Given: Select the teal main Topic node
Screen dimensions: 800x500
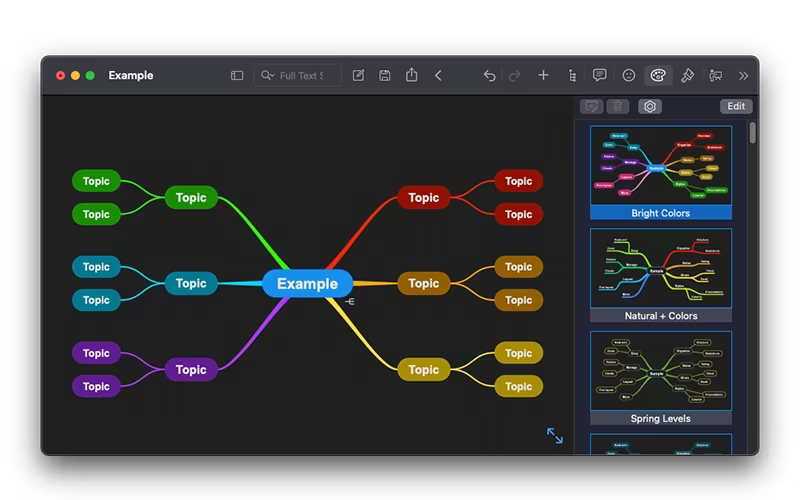Looking at the screenshot, I should [191, 283].
